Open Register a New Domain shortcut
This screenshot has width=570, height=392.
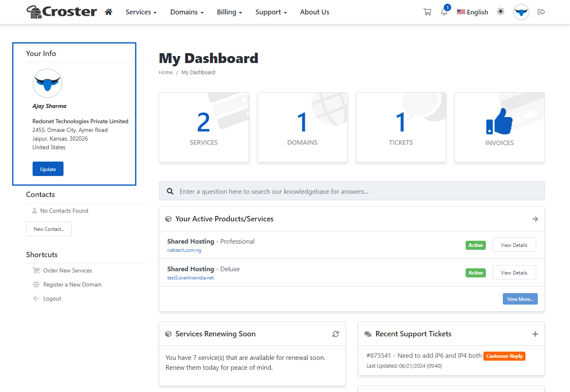72,284
